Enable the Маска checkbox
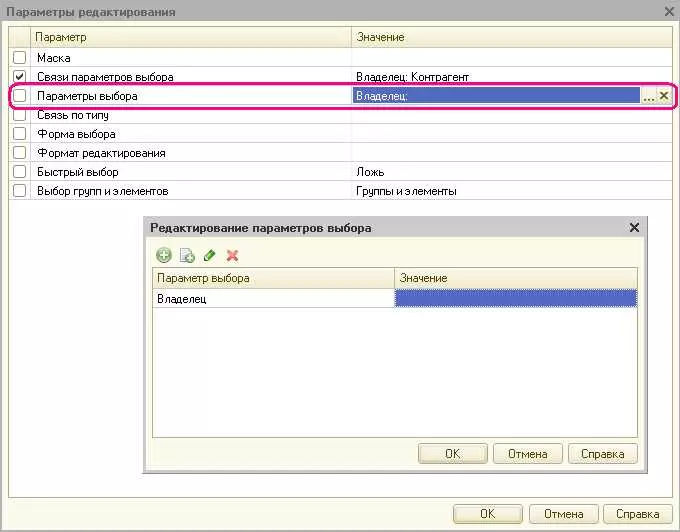Viewport: 680px width, 532px height. tap(20, 57)
